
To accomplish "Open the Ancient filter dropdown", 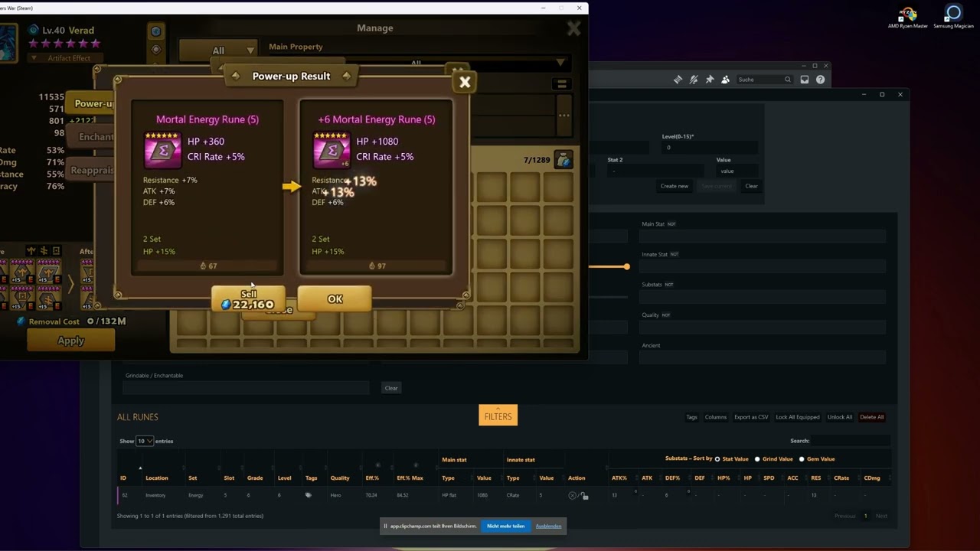I will (x=763, y=357).
